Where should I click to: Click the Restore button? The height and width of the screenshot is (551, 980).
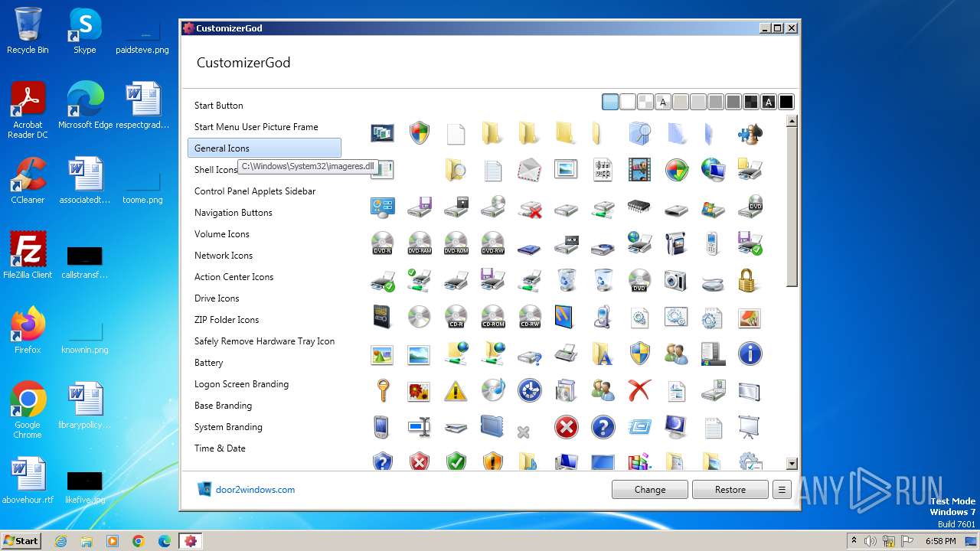click(730, 490)
